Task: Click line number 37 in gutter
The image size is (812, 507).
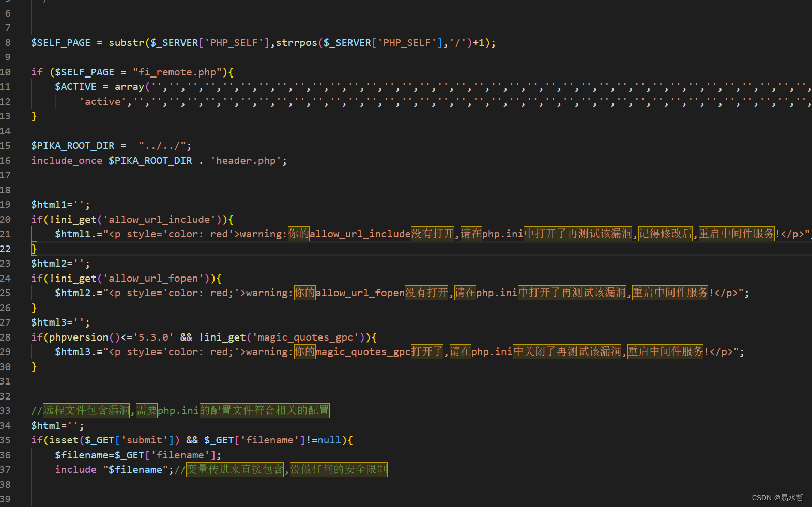Action: click(x=5, y=470)
